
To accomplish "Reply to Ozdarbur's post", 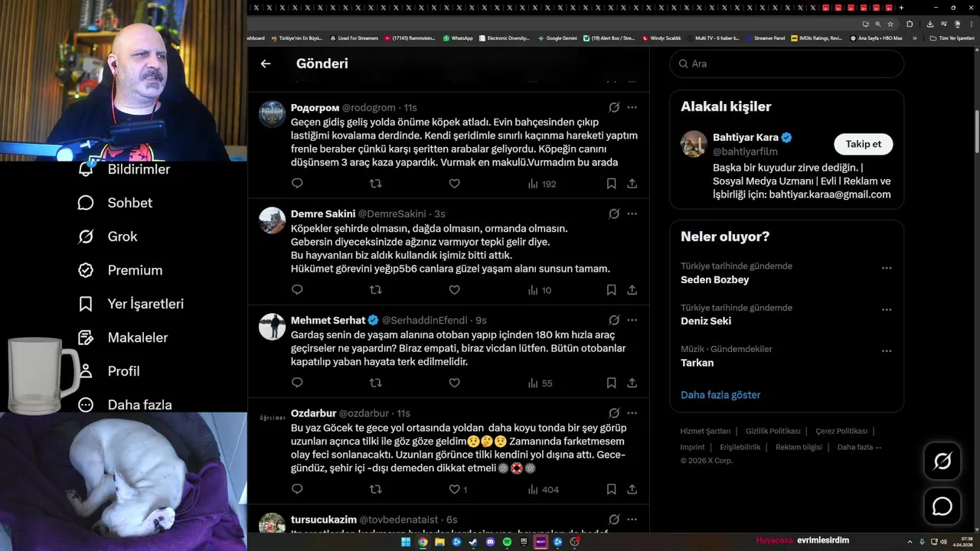I will pyautogui.click(x=297, y=489).
